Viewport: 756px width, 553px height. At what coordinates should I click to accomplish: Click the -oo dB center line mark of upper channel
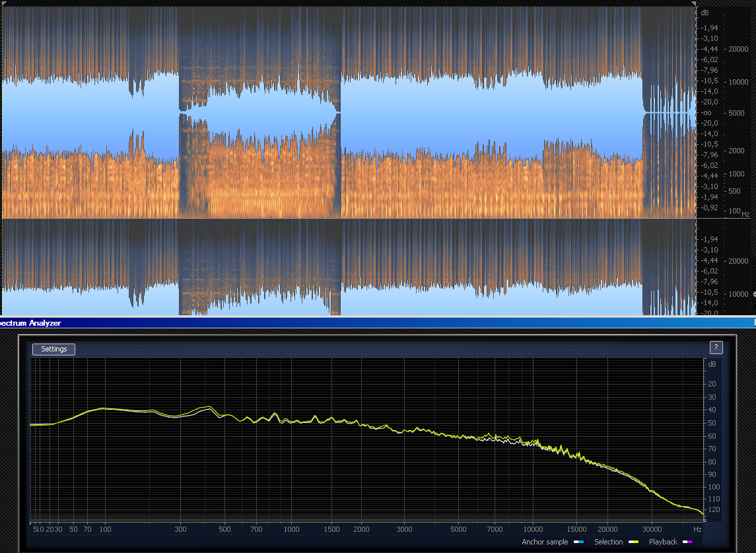click(707, 112)
